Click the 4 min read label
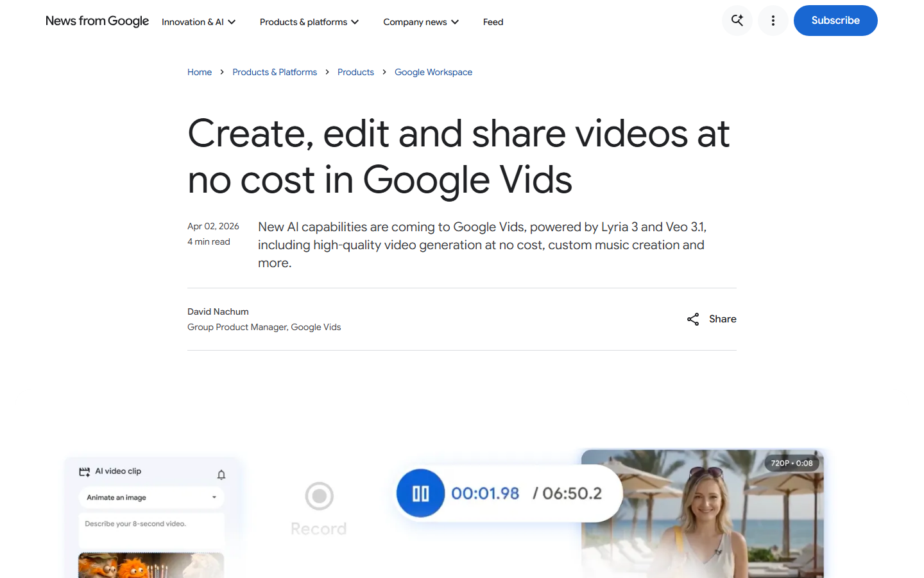 [209, 241]
